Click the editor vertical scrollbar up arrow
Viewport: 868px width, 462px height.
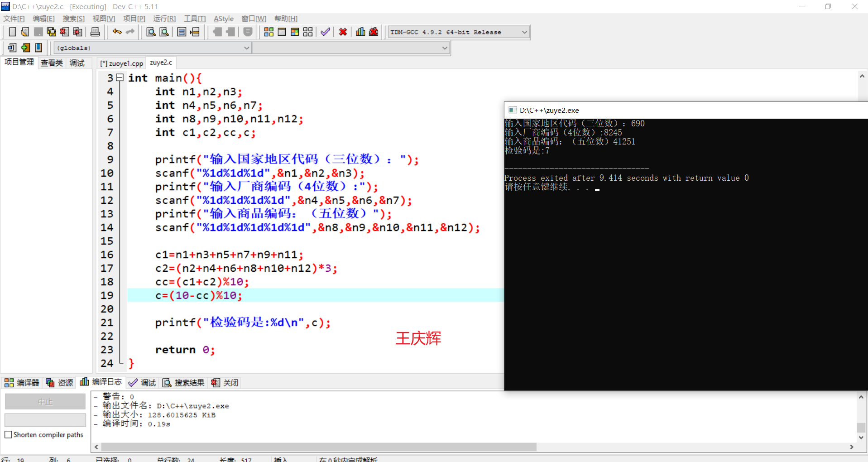[x=862, y=77]
